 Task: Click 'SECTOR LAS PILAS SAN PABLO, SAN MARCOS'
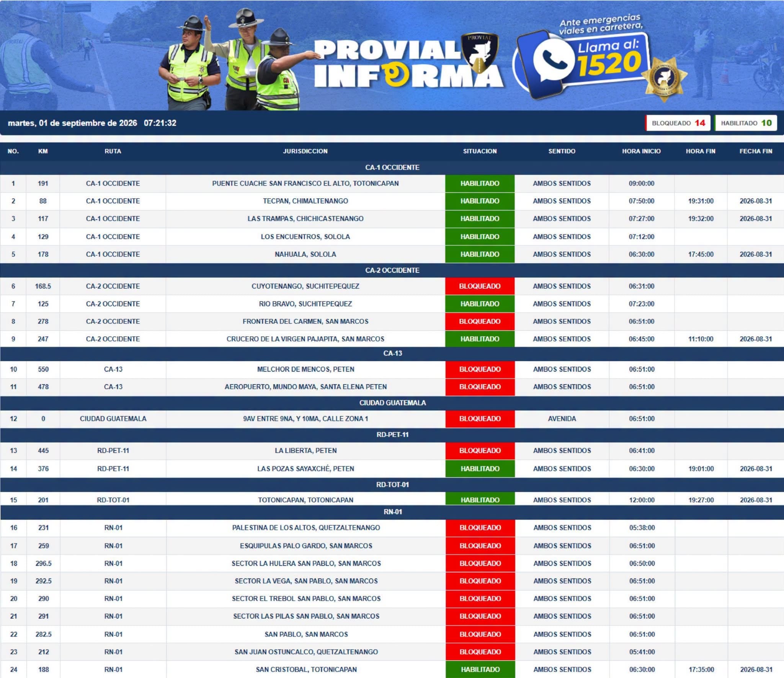coord(306,616)
